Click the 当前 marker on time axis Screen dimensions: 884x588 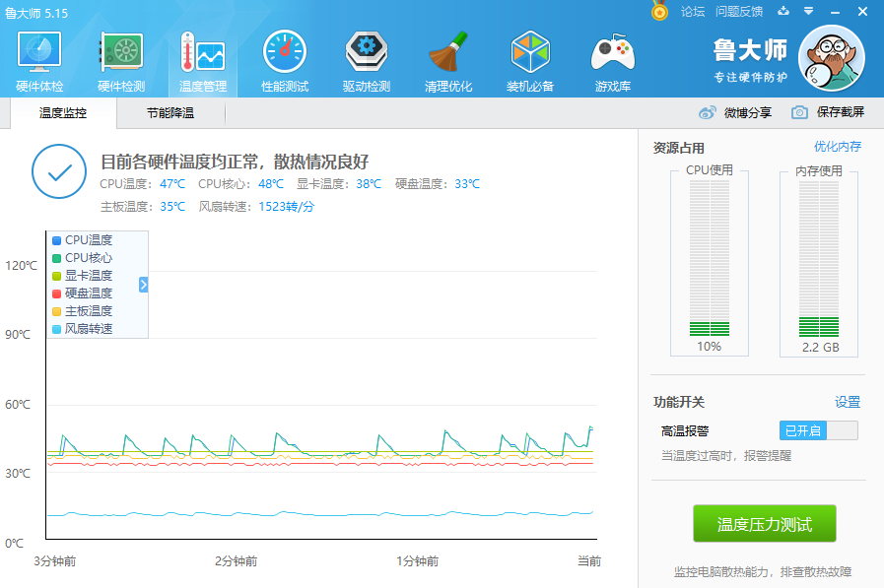click(x=589, y=561)
